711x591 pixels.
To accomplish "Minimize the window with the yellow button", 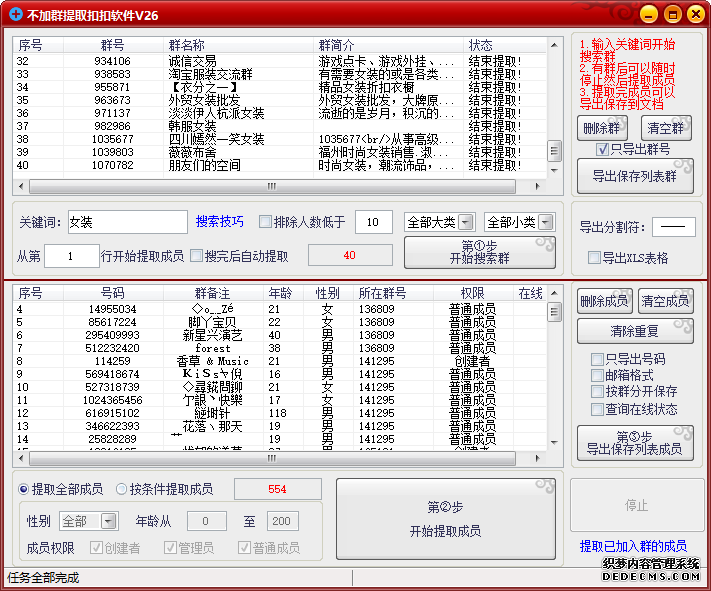I will click(649, 15).
